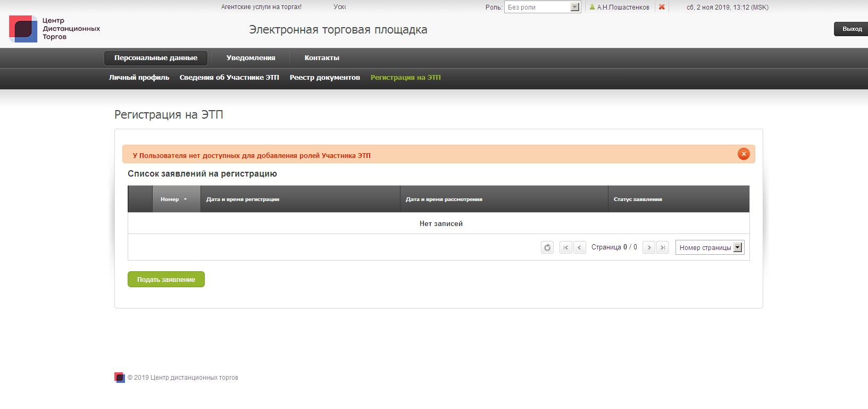The image size is (868, 409).
Task: Sort by Номер column header
Action: click(x=170, y=199)
